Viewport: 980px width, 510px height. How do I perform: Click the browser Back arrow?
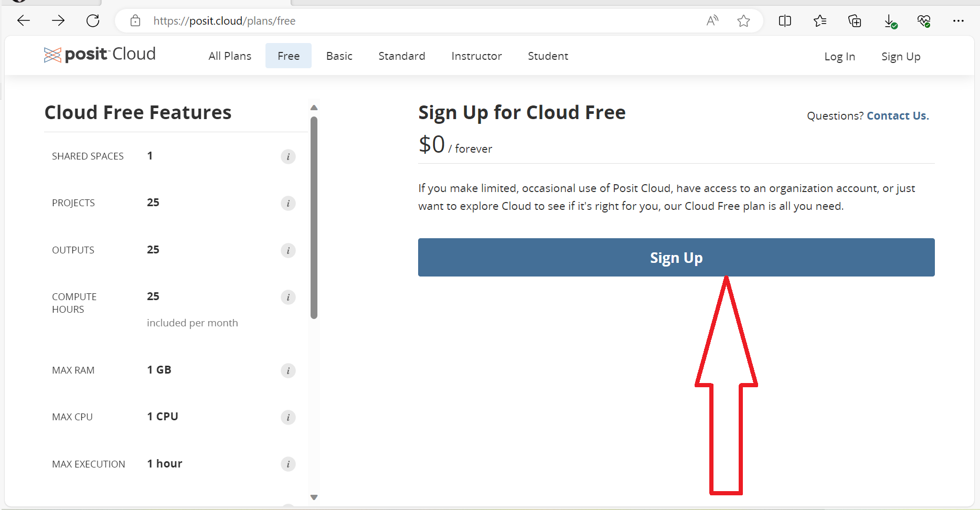coord(24,21)
